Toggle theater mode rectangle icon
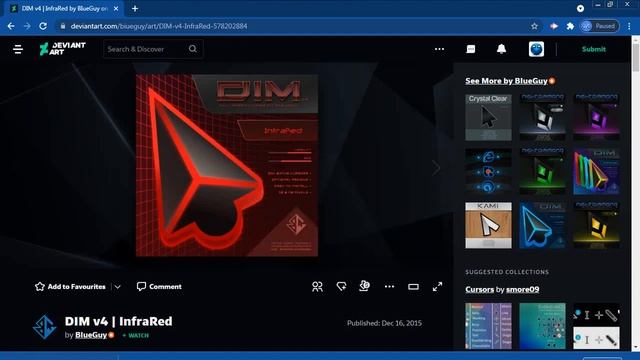 413,287
